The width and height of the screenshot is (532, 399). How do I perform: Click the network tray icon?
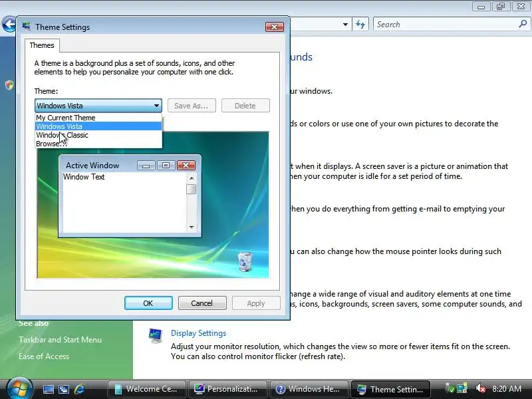[x=462, y=388]
